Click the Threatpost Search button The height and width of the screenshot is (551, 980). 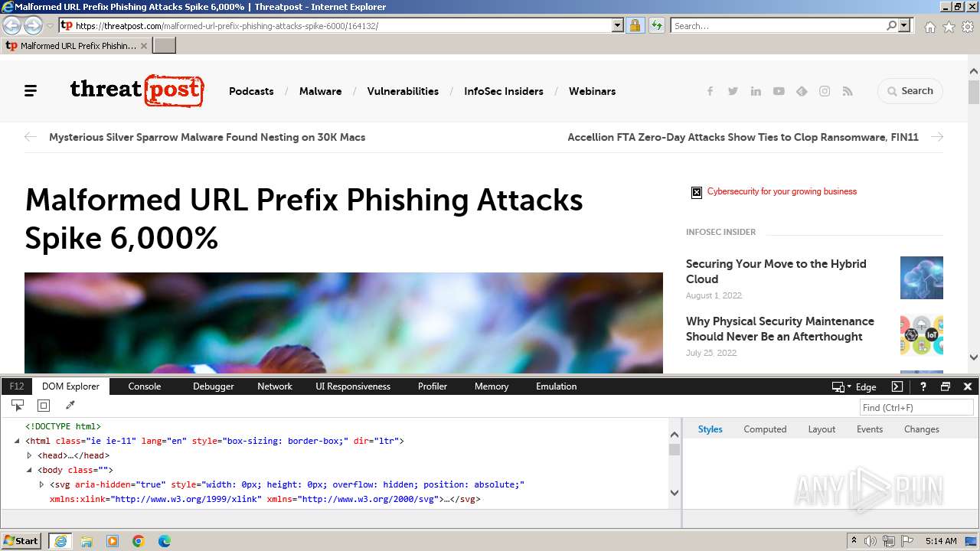(910, 91)
